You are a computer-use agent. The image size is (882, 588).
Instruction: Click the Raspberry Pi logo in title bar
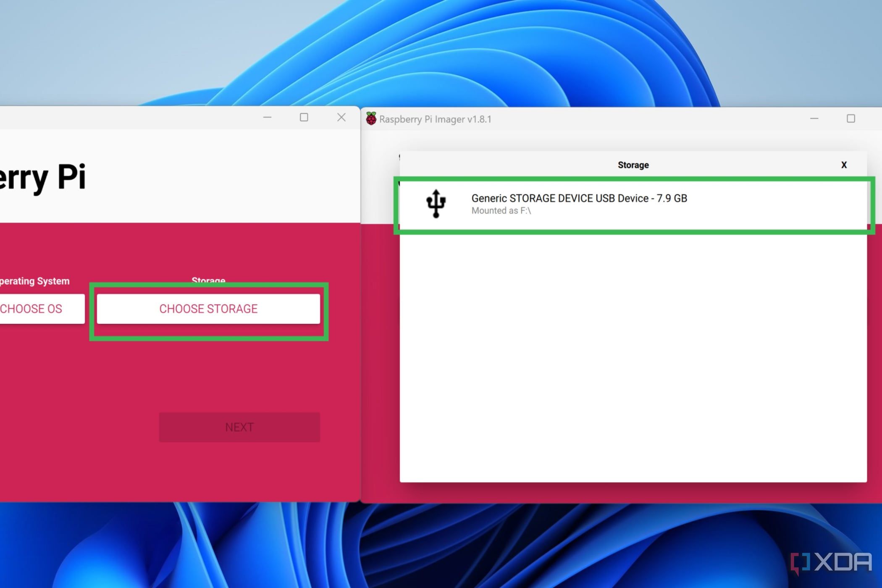point(371,119)
